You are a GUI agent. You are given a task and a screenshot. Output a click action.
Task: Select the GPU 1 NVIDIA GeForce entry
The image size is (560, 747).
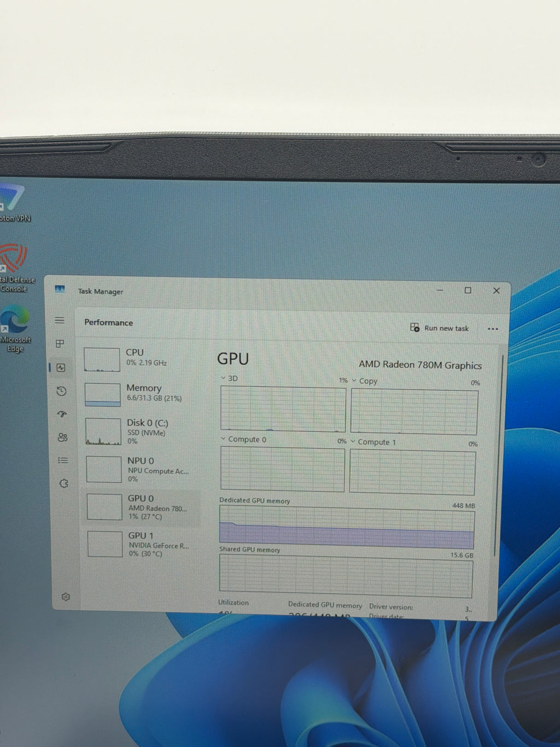(143, 544)
